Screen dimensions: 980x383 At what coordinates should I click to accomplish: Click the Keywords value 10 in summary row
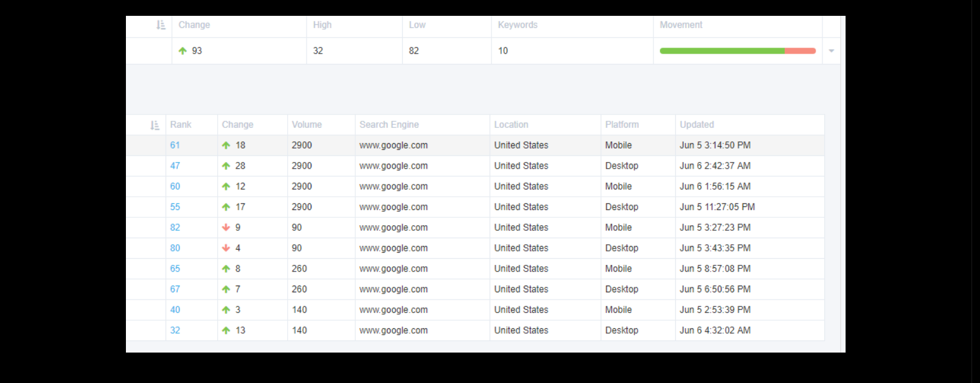pyautogui.click(x=503, y=51)
